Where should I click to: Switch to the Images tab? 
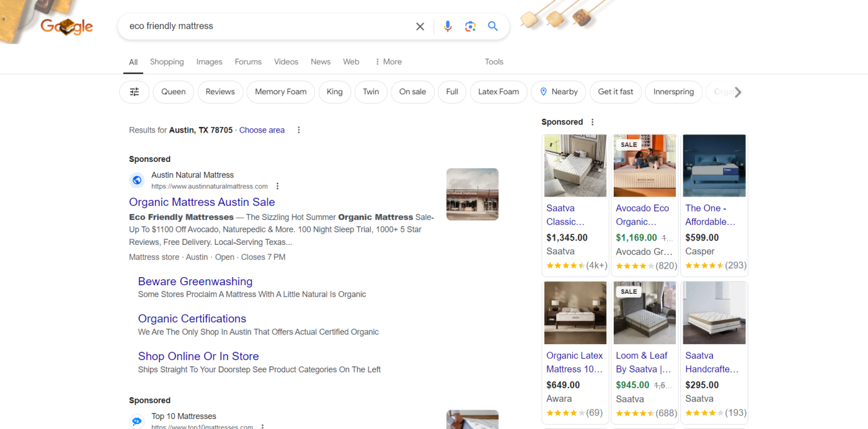[x=210, y=62]
